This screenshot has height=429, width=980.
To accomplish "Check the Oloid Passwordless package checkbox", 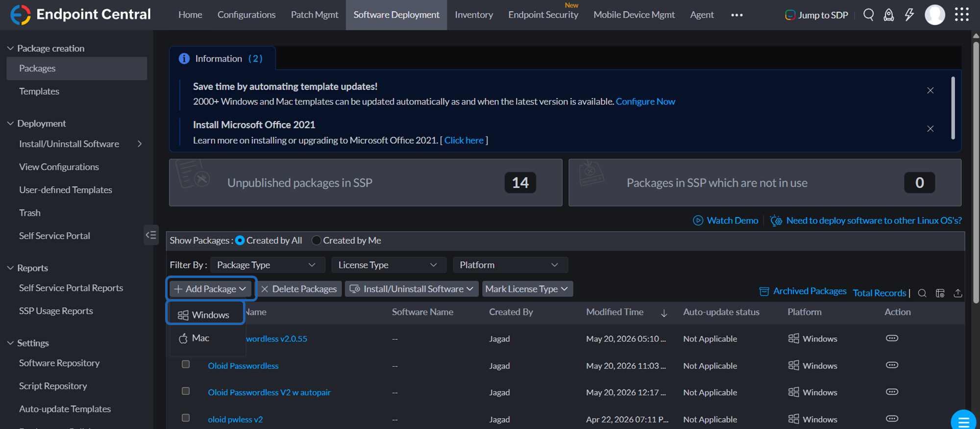I will tap(186, 364).
